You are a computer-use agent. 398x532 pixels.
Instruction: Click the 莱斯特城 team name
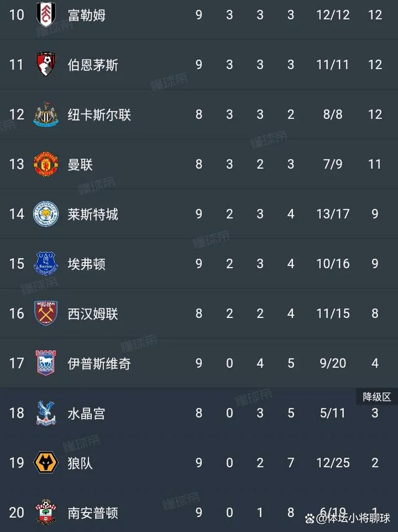(x=93, y=214)
